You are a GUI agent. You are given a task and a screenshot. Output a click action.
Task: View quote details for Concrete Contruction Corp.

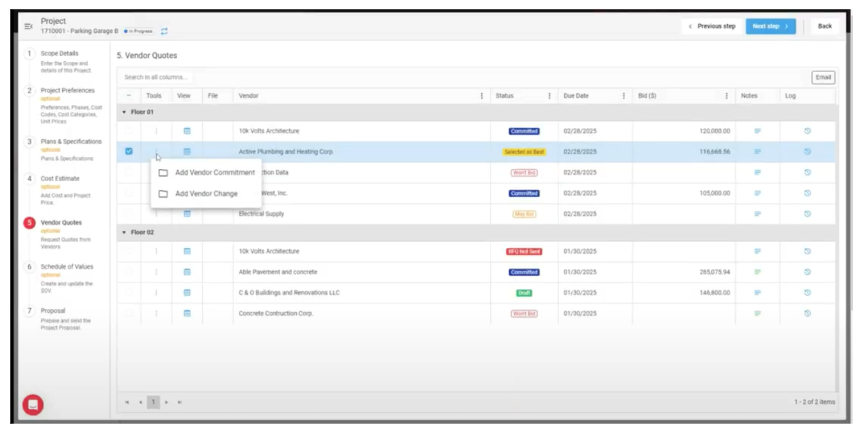tap(186, 313)
